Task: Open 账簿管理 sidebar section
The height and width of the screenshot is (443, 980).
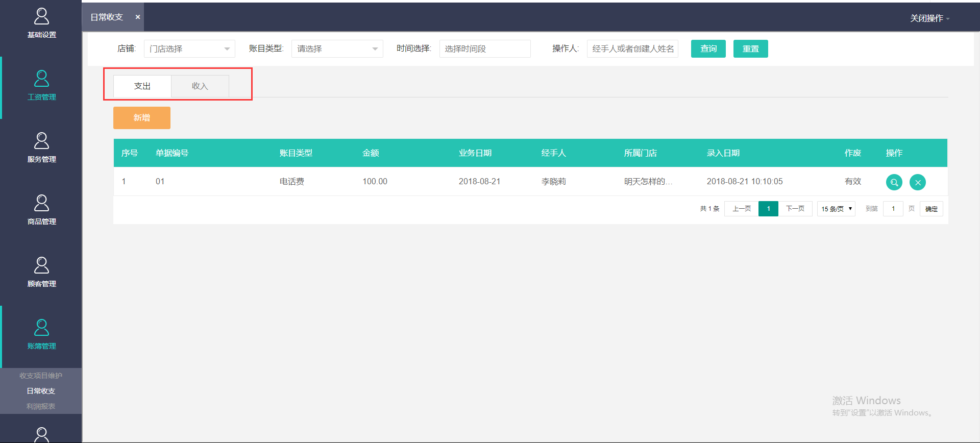Action: point(41,335)
